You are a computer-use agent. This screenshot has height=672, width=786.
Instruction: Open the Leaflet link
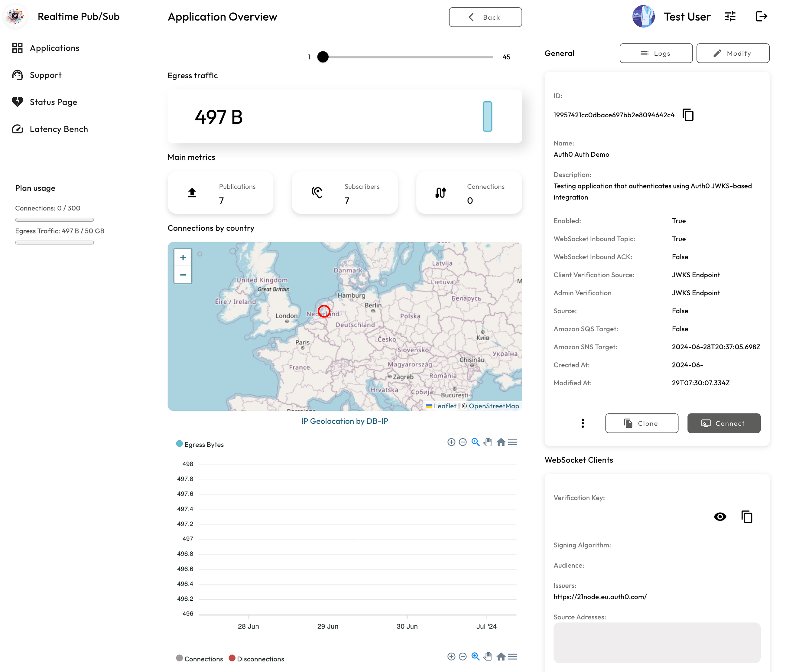(x=445, y=406)
